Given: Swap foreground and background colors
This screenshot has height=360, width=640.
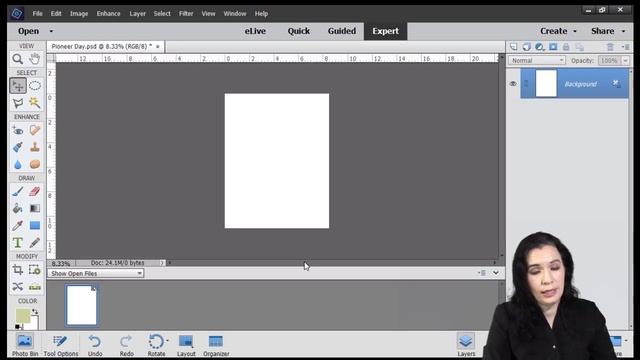Looking at the screenshot, I should click(x=35, y=312).
